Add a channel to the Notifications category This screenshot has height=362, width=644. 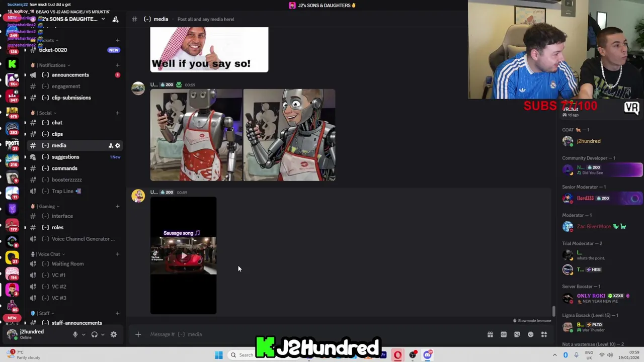[x=117, y=65]
